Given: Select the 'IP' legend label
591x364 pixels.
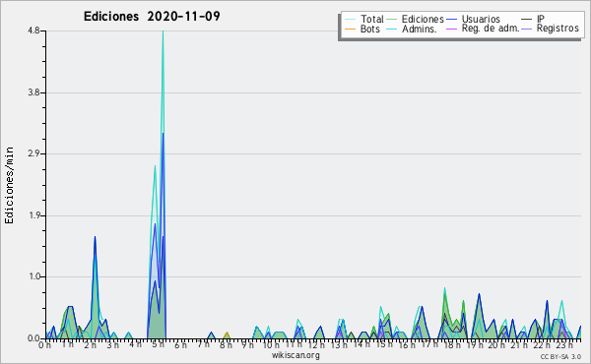Looking at the screenshot, I should pos(541,19).
